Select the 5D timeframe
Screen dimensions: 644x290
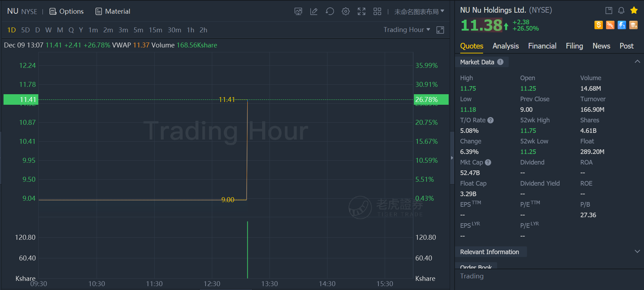point(25,30)
